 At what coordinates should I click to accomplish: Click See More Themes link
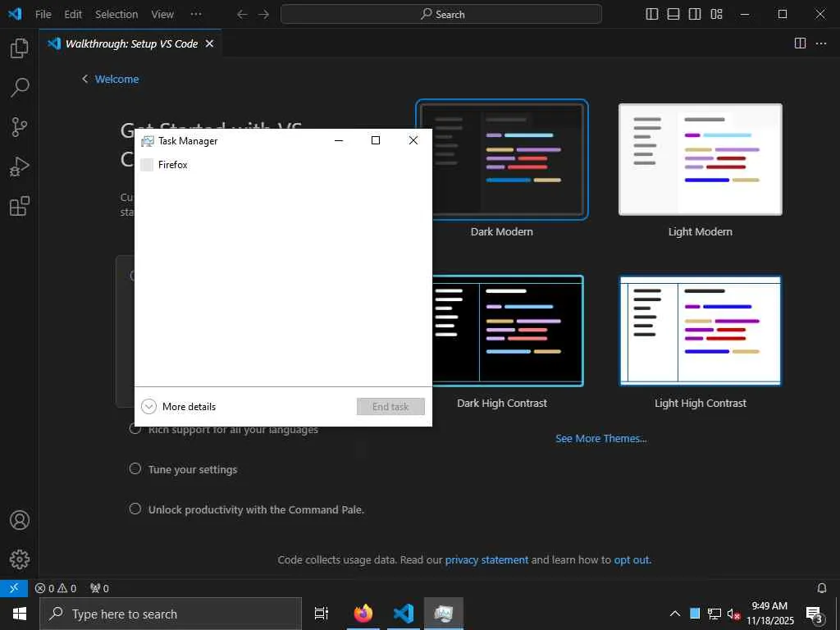point(601,439)
